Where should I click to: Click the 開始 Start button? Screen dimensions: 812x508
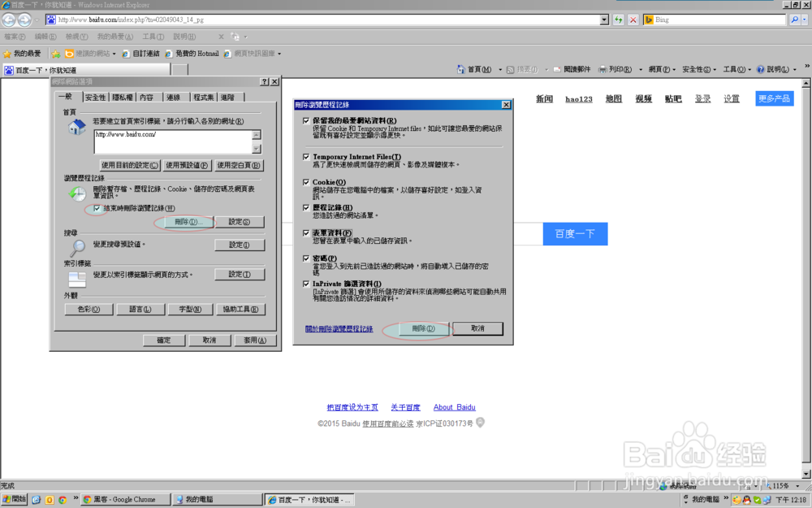point(14,499)
